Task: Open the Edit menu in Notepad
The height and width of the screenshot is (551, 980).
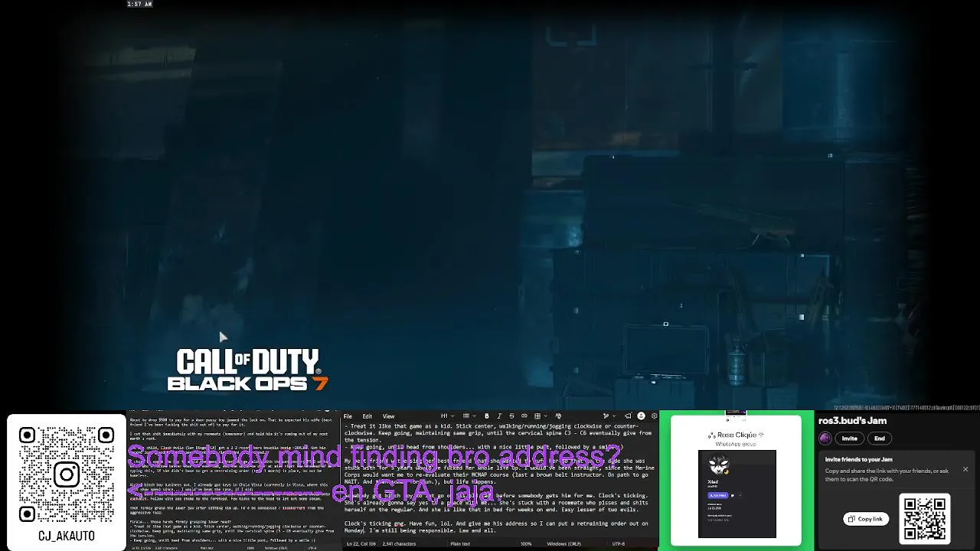Action: [367, 416]
